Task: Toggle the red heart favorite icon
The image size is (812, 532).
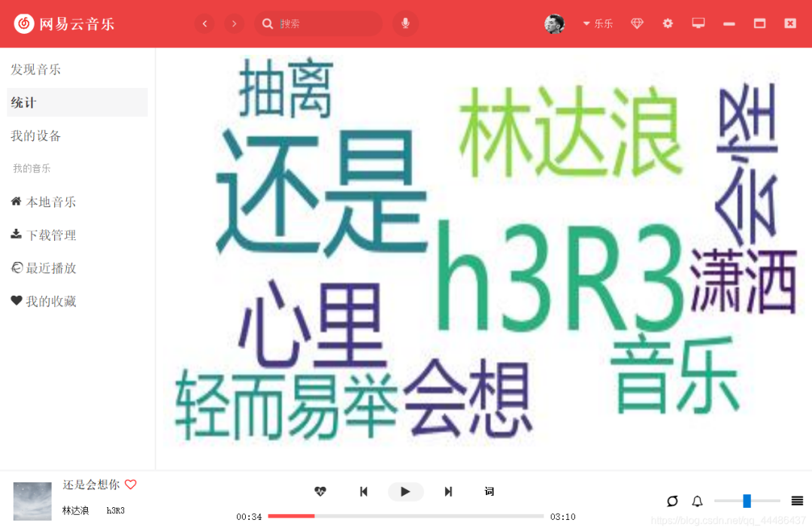Action: [x=131, y=485]
